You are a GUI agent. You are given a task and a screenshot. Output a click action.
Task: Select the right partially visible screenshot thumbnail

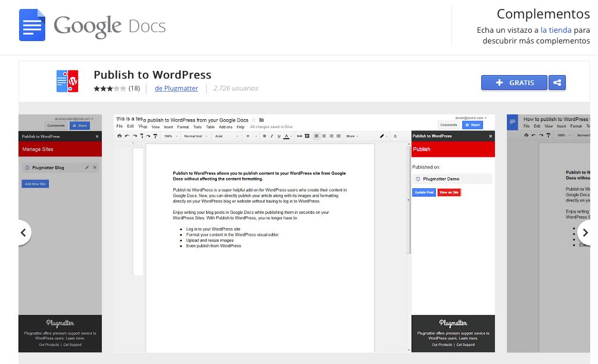coord(549,233)
